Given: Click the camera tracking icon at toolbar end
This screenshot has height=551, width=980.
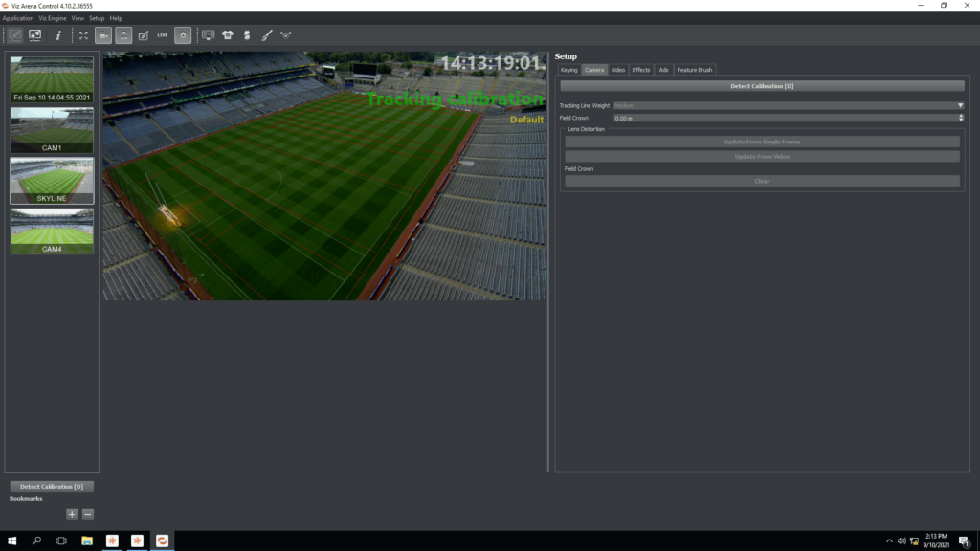Looking at the screenshot, I should click(x=285, y=34).
